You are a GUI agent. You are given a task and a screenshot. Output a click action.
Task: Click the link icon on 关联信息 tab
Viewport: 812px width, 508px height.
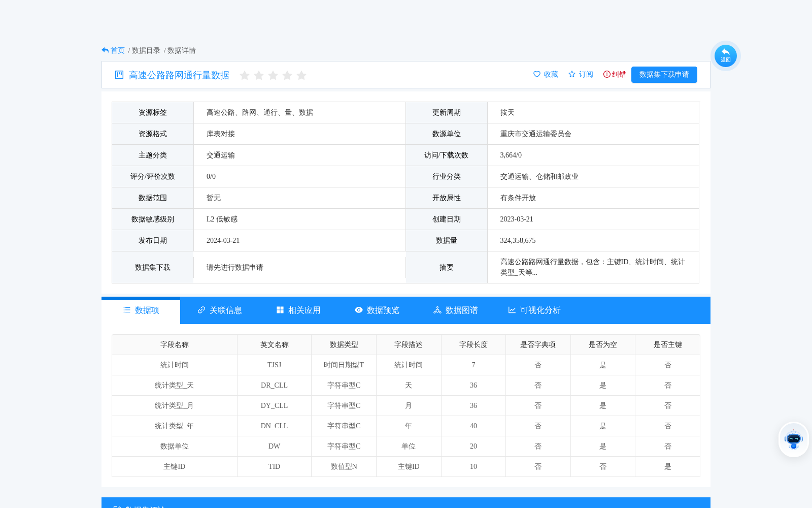click(x=201, y=310)
